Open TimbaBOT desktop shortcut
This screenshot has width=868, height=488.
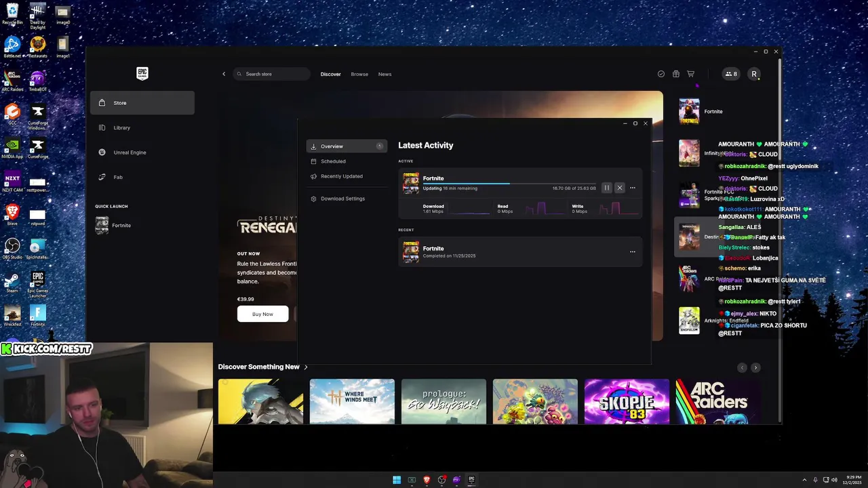pyautogui.click(x=38, y=81)
